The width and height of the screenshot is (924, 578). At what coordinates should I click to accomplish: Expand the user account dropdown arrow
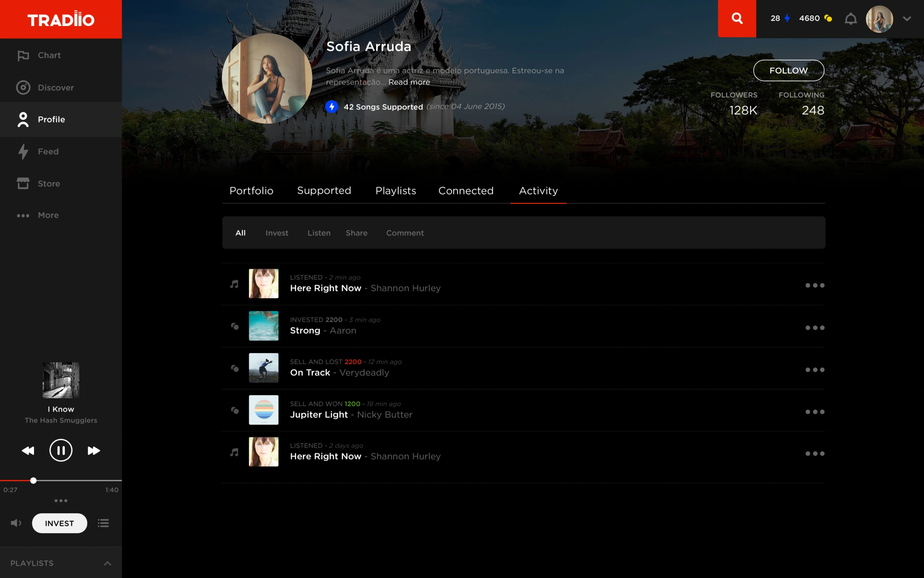coord(907,19)
